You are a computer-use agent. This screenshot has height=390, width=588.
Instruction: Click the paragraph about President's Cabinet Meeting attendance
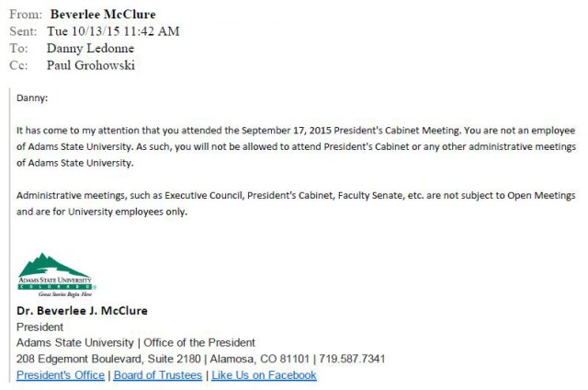[x=296, y=147]
